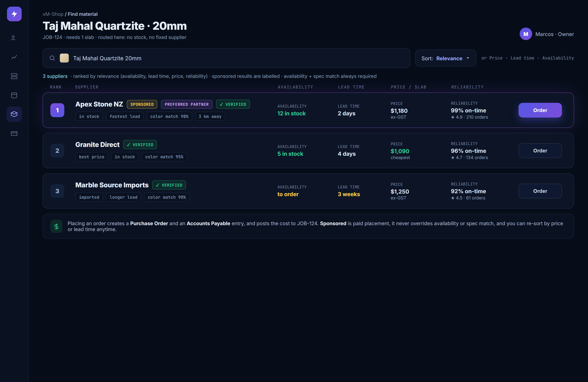Click the 'color match 90%' tag
This screenshot has height=382, width=588.
(167, 197)
